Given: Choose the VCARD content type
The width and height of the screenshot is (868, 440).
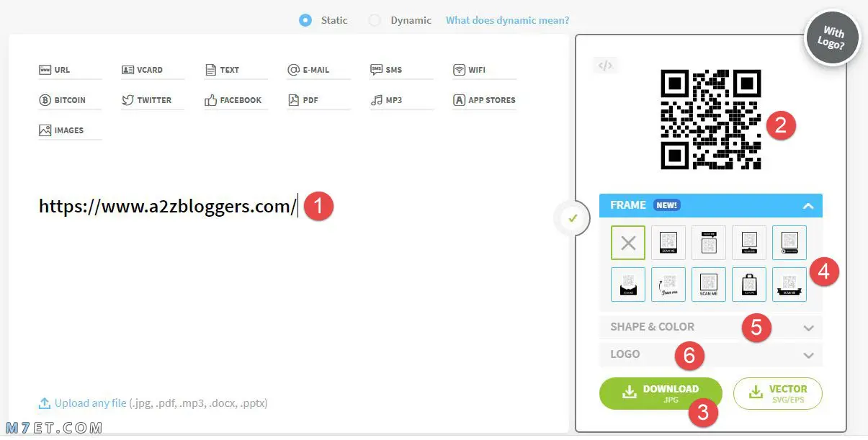Looking at the screenshot, I should (x=143, y=70).
